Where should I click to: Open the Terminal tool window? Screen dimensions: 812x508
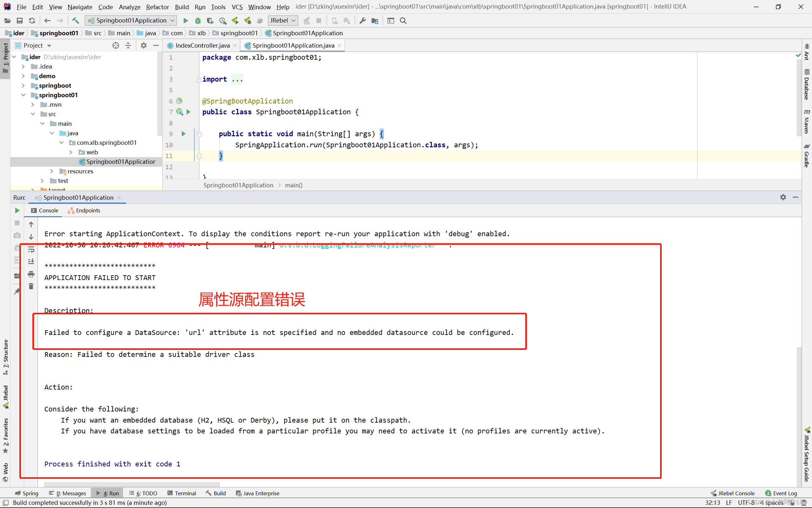181,493
